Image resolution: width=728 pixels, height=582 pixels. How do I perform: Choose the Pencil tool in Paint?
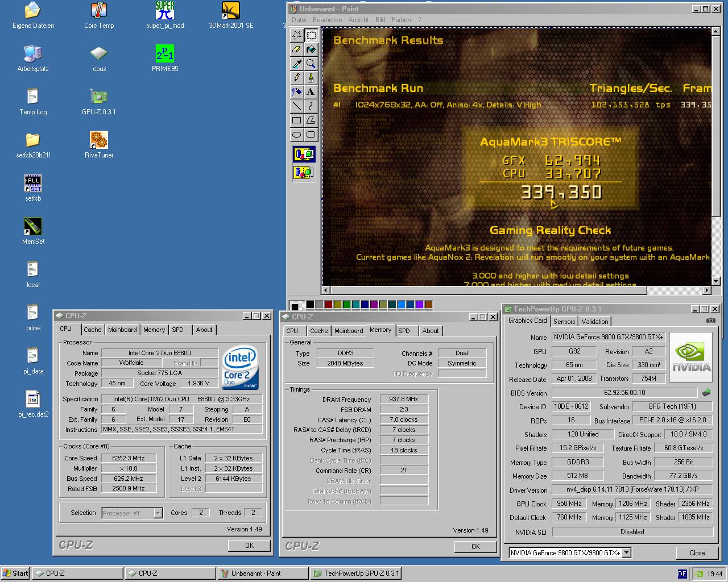297,78
